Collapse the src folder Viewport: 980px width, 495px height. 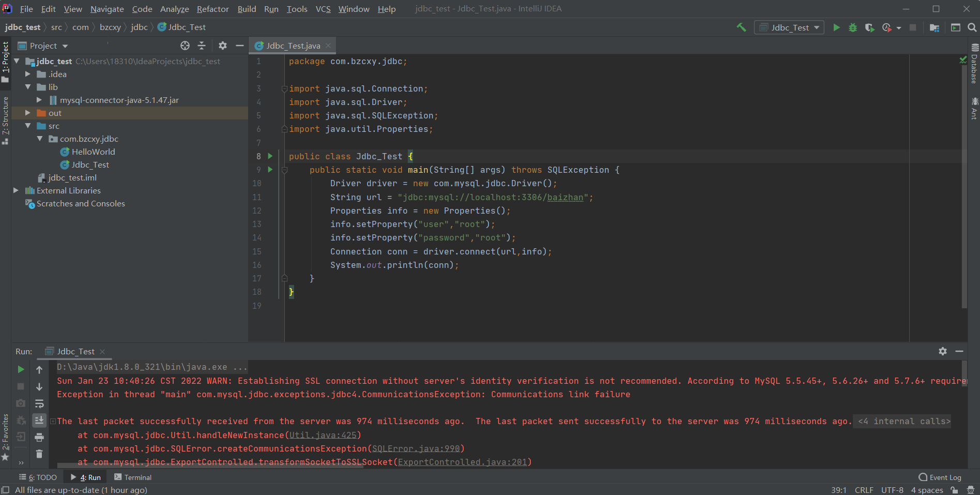(28, 126)
